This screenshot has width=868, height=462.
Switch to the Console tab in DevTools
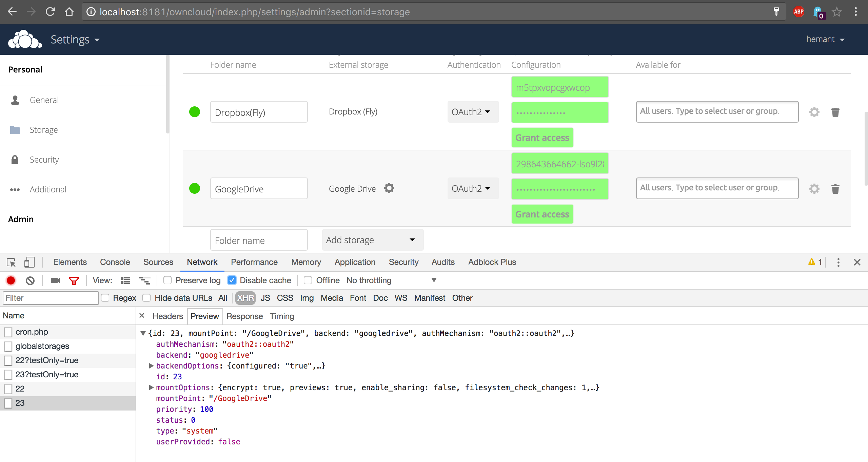pyautogui.click(x=115, y=262)
